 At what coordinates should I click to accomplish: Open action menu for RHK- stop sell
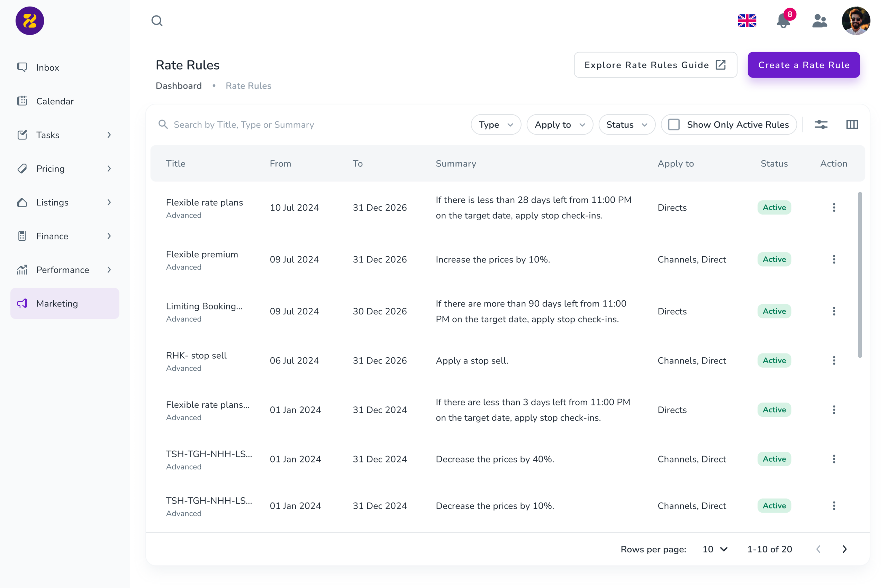point(834,360)
